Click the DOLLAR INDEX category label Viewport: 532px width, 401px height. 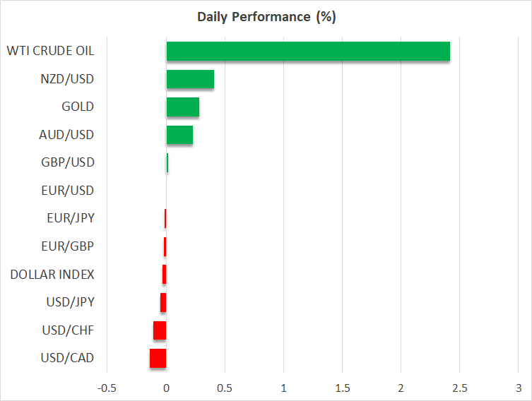(x=52, y=274)
